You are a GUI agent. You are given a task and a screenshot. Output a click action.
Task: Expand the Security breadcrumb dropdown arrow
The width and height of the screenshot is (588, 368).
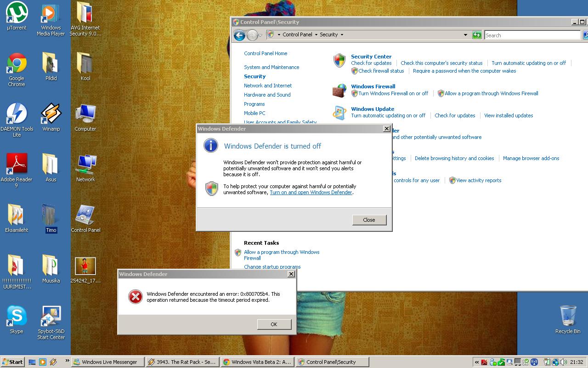[342, 35]
